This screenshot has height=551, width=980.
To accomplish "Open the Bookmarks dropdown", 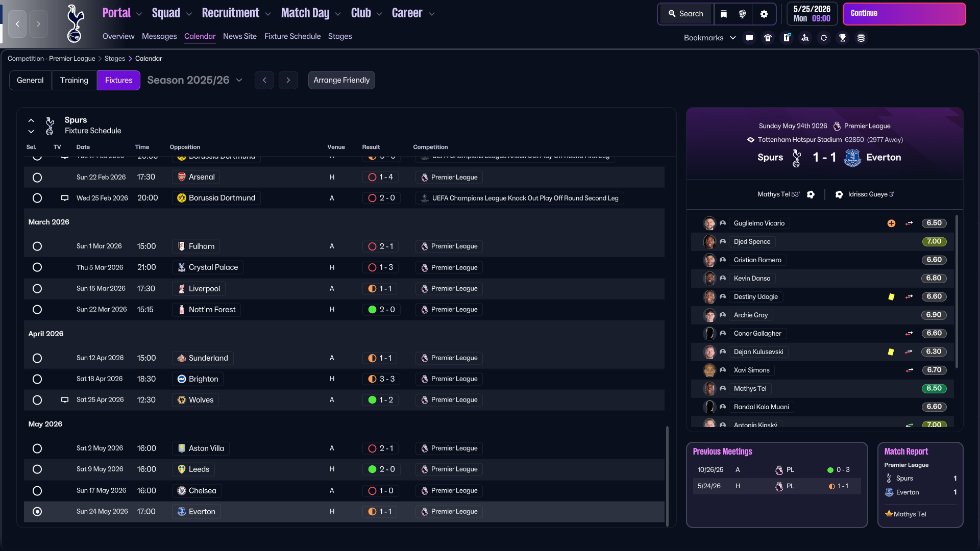I will (709, 38).
